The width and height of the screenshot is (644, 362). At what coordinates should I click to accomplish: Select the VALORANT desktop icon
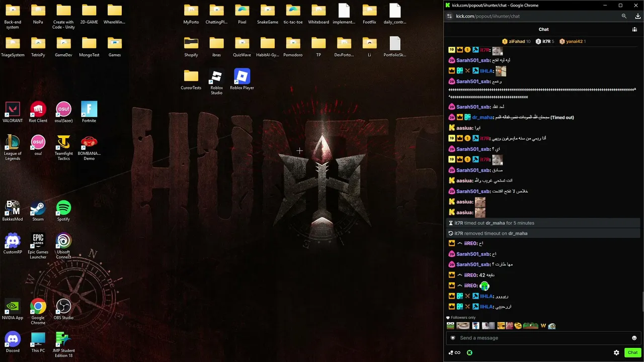[x=13, y=113]
